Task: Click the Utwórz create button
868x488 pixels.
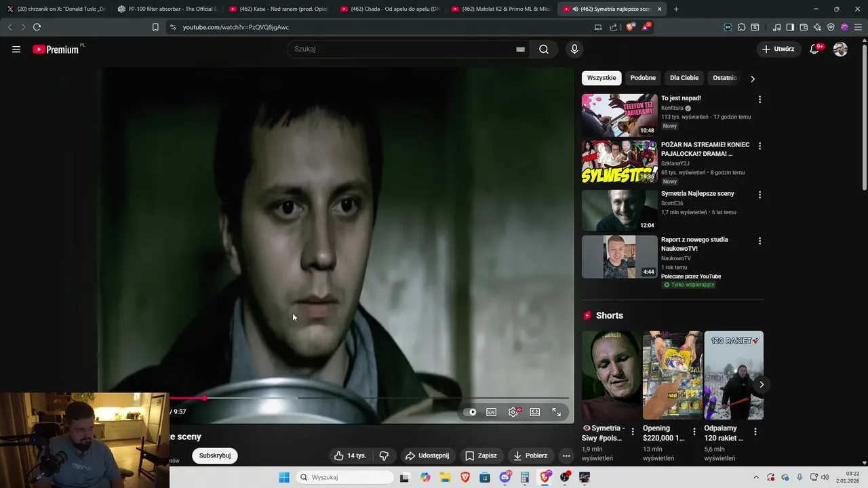Action: [x=778, y=49]
